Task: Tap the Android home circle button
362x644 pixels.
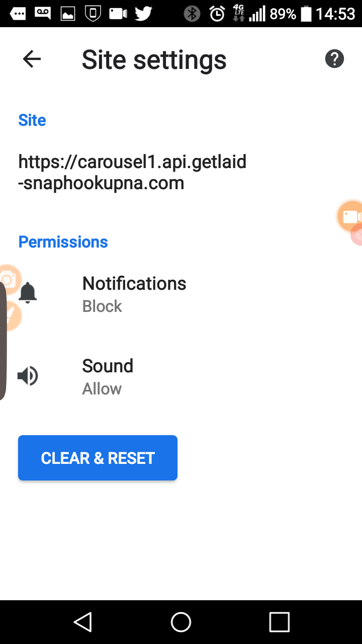Action: [181, 622]
